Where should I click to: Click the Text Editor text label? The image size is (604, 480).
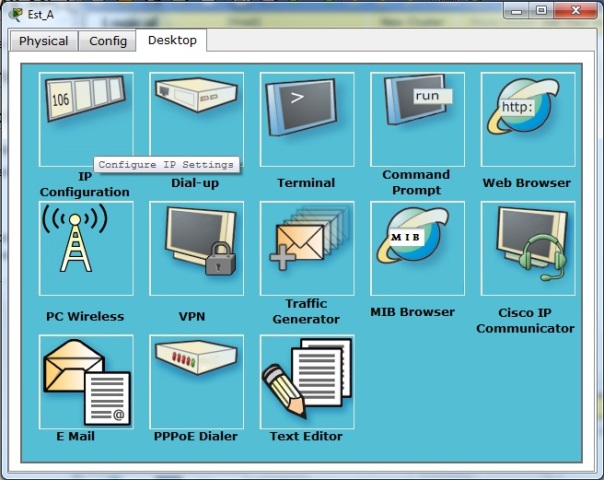click(306, 436)
